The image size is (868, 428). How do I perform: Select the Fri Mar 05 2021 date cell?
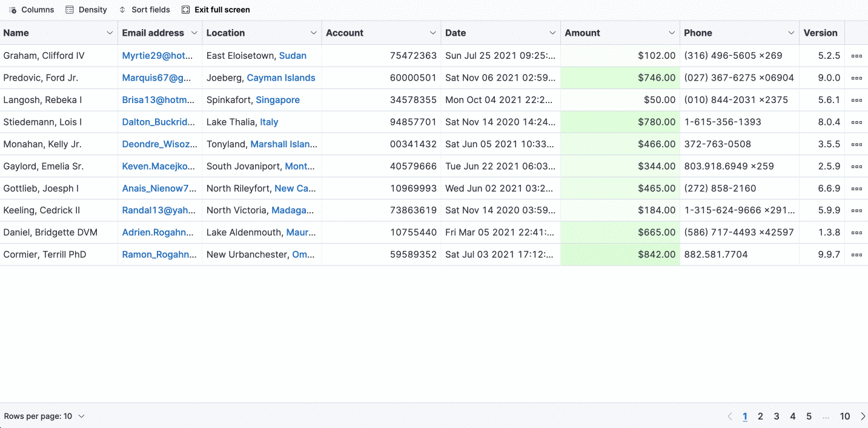tap(500, 233)
